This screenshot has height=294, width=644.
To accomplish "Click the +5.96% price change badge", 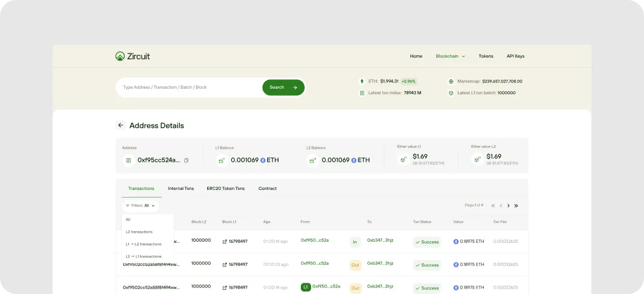I will 409,81.
